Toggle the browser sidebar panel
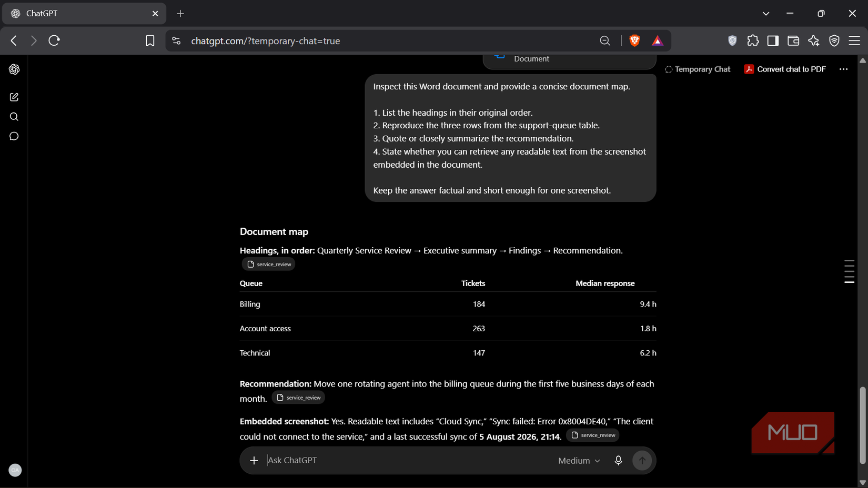Screen dimensions: 868x488 773,40
